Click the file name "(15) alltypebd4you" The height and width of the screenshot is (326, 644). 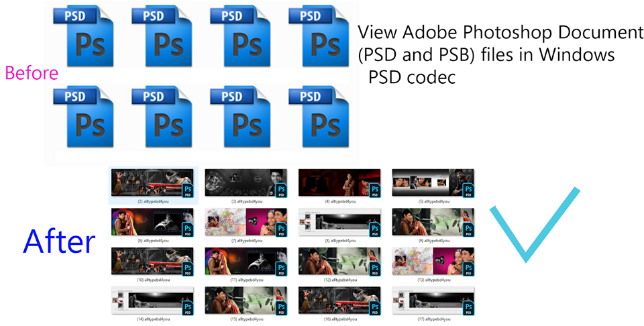(x=247, y=319)
